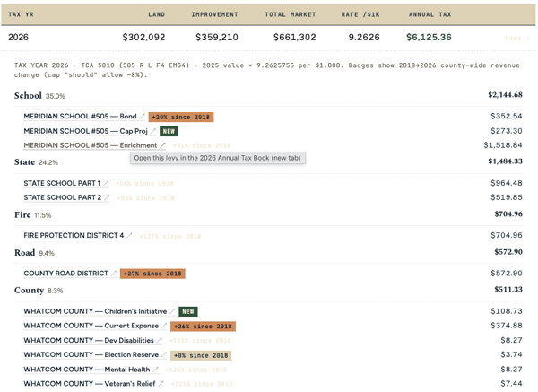Click the +20% since 2018 badge

click(181, 117)
